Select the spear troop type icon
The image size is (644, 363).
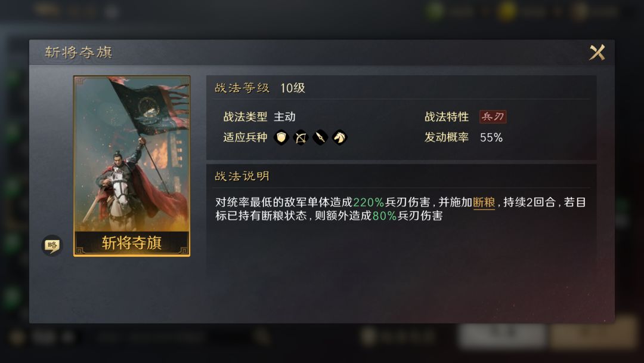[x=320, y=137]
